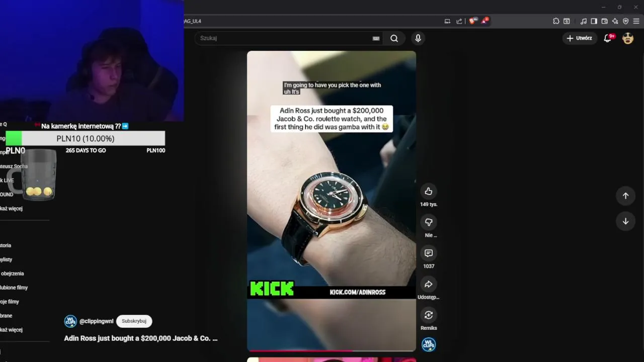Open Brave Rewards triangle icon

click(485, 21)
